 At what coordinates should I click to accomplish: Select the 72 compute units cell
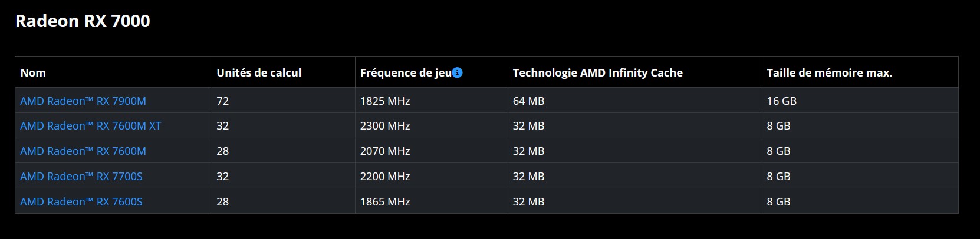pos(284,101)
